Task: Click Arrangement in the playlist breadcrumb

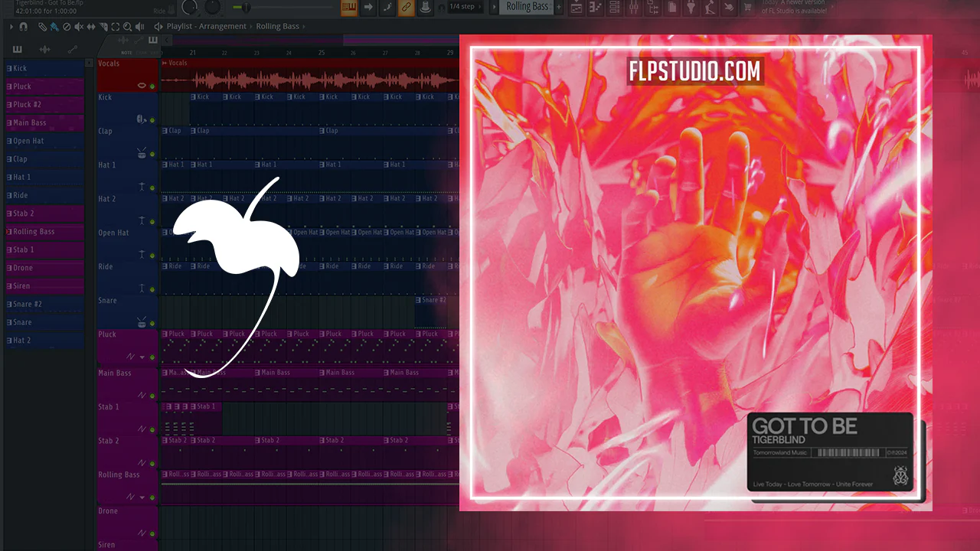Action: (223, 27)
